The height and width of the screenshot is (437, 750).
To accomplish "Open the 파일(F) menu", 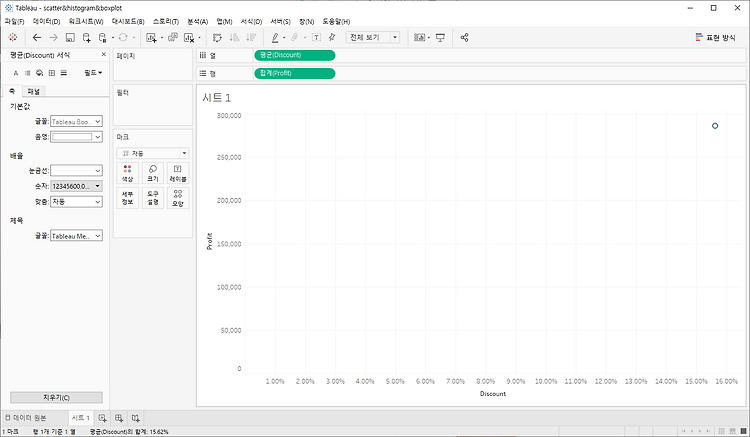I will point(14,22).
